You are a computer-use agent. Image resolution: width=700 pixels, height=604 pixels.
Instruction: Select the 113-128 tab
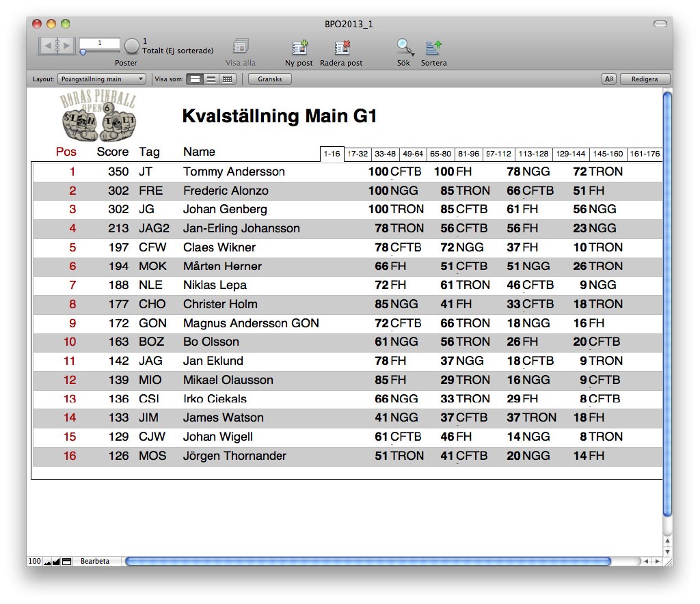[533, 154]
